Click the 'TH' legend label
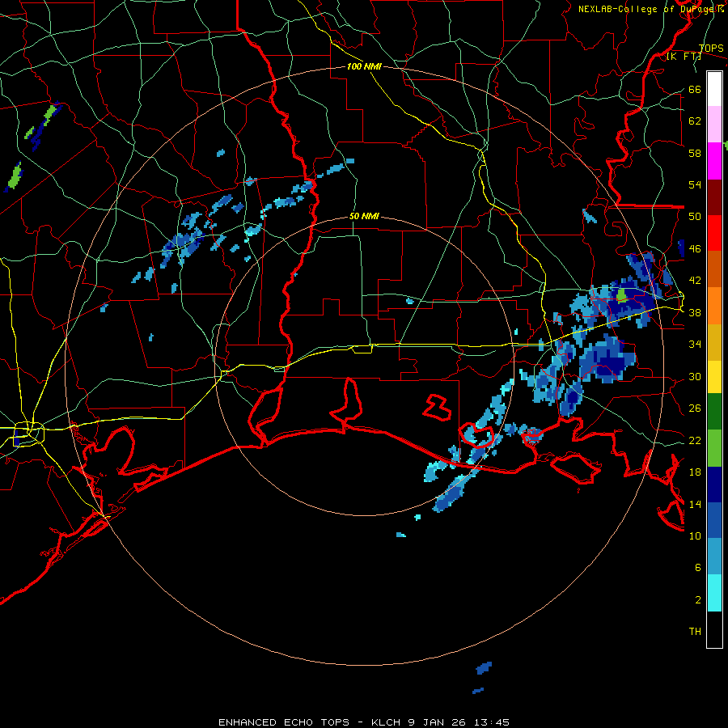The image size is (728, 728). point(695,632)
